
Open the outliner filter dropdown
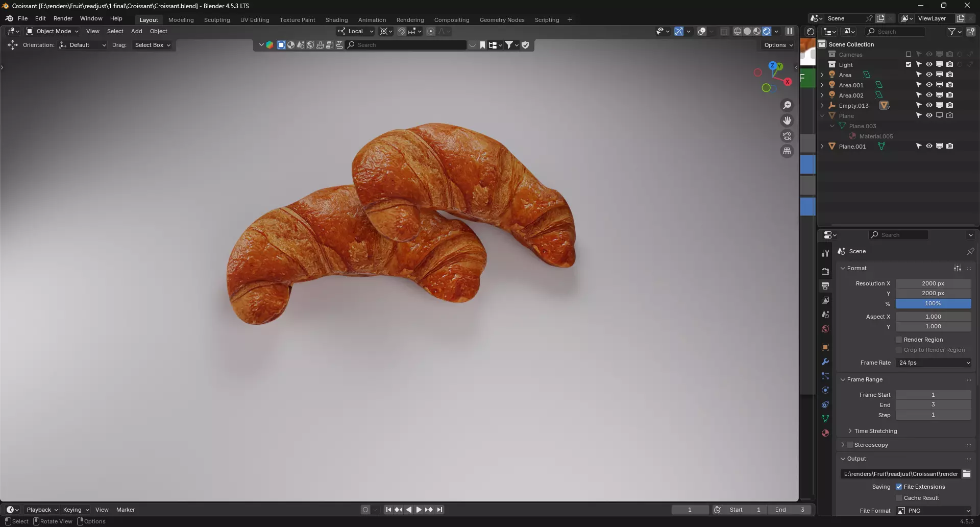coord(954,32)
